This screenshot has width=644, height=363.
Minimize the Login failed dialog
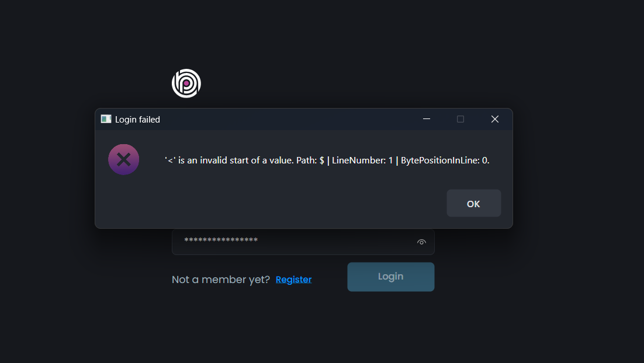tap(427, 119)
